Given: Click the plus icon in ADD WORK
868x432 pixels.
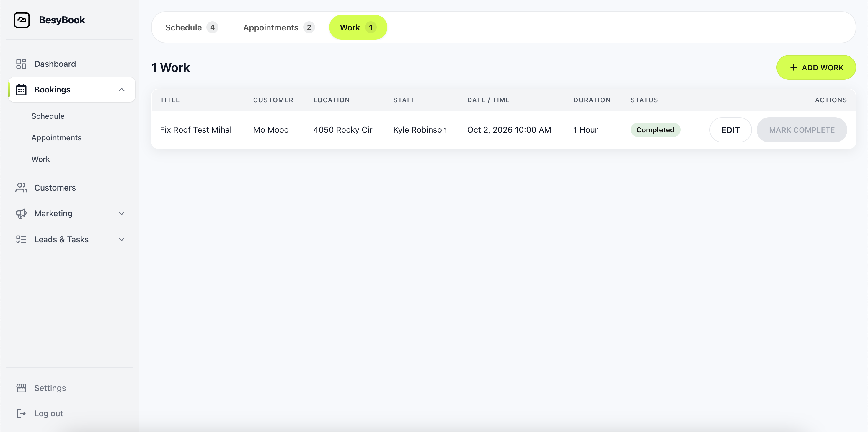Looking at the screenshot, I should tap(793, 67).
